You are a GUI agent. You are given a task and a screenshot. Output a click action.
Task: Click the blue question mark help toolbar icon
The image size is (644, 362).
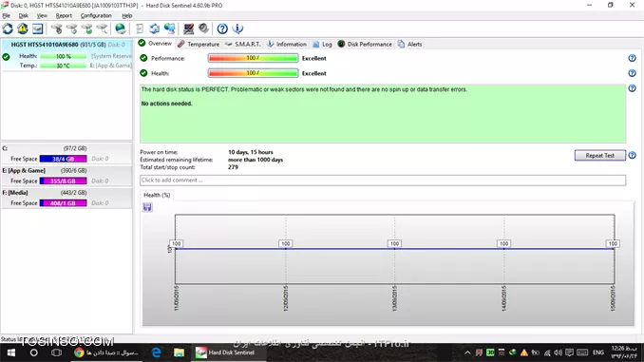coord(222,29)
